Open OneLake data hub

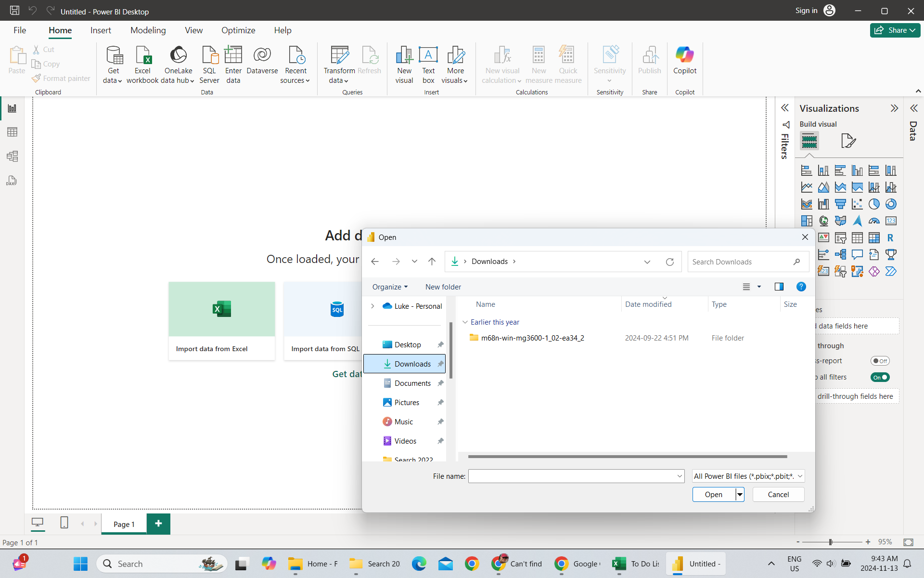178,65
